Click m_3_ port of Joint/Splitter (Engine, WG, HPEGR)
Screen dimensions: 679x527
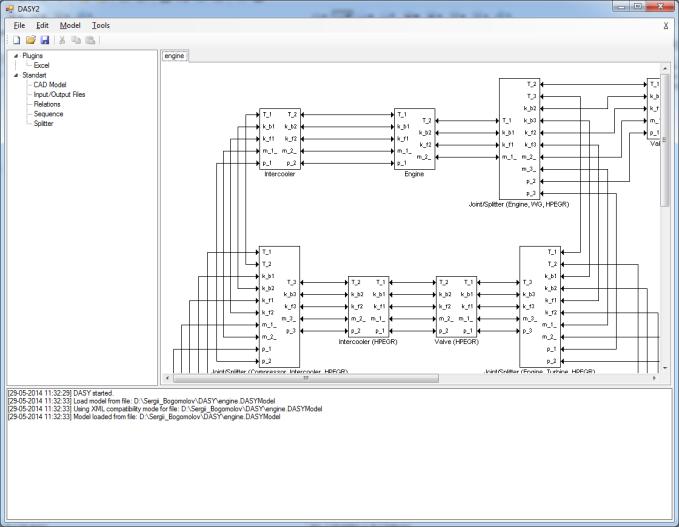[529, 169]
